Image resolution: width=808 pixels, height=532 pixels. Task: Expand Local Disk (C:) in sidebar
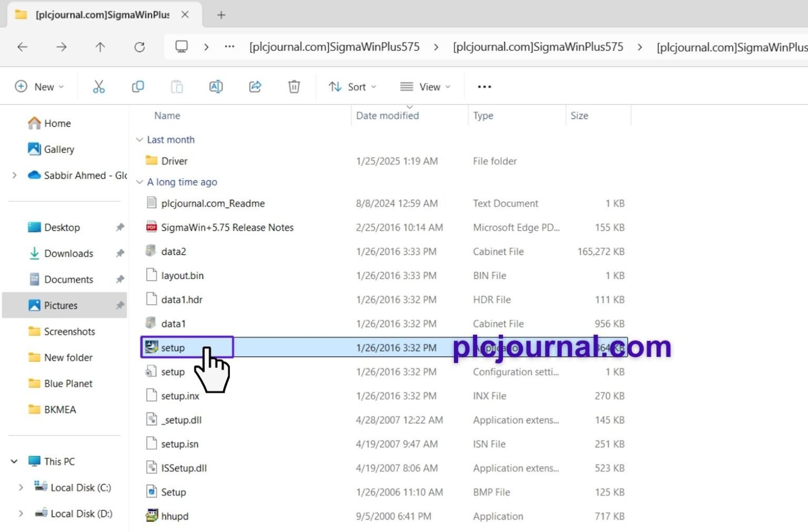(21, 487)
